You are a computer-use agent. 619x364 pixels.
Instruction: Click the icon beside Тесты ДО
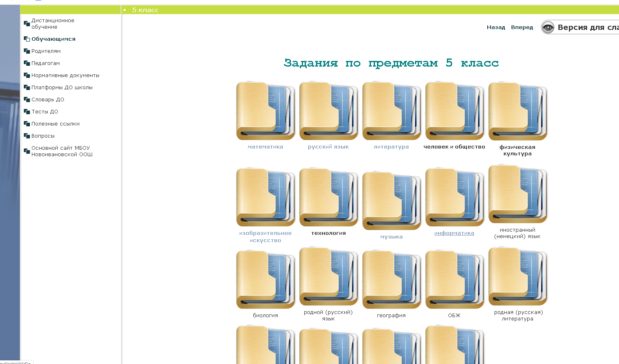27,111
